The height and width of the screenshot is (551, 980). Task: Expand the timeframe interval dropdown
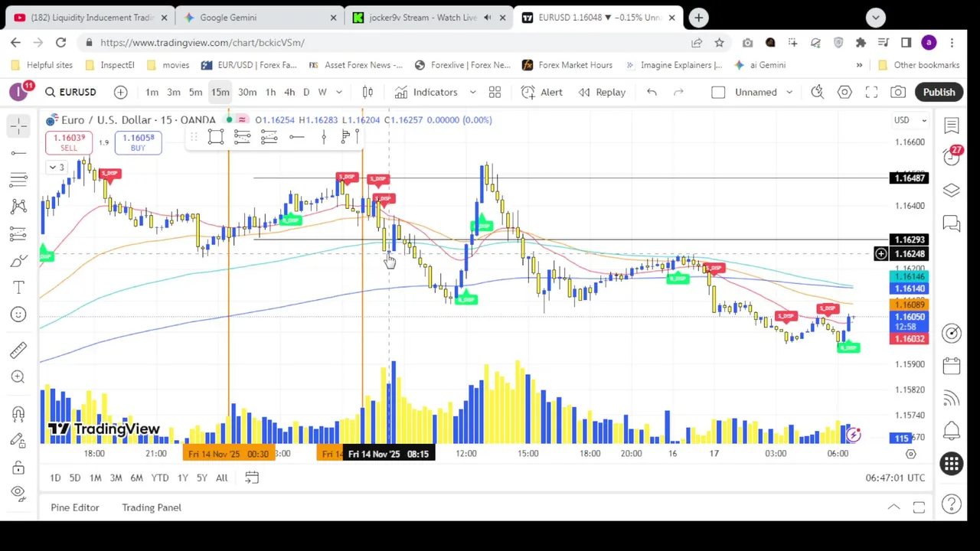[x=339, y=92]
